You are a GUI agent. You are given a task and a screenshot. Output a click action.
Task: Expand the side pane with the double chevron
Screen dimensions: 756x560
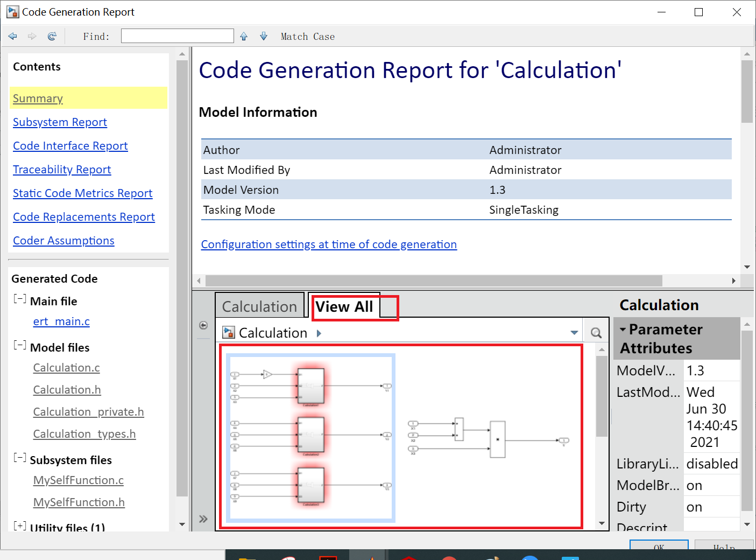tap(203, 519)
